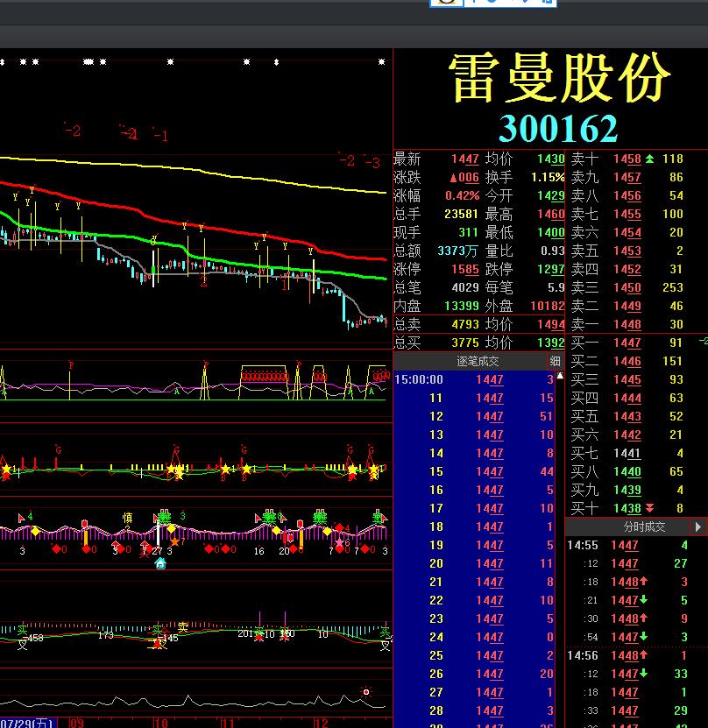Click the 总买 value 3775
The height and width of the screenshot is (728, 708).
pyautogui.click(x=464, y=343)
